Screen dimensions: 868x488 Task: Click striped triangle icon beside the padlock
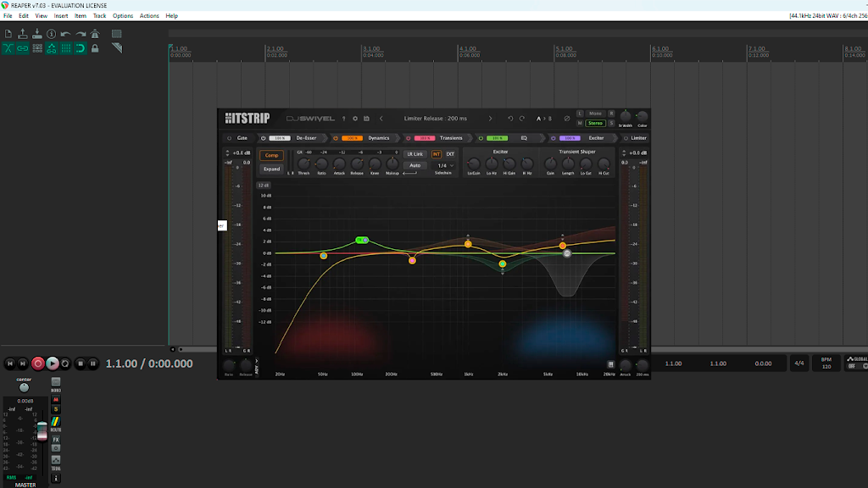click(x=117, y=48)
